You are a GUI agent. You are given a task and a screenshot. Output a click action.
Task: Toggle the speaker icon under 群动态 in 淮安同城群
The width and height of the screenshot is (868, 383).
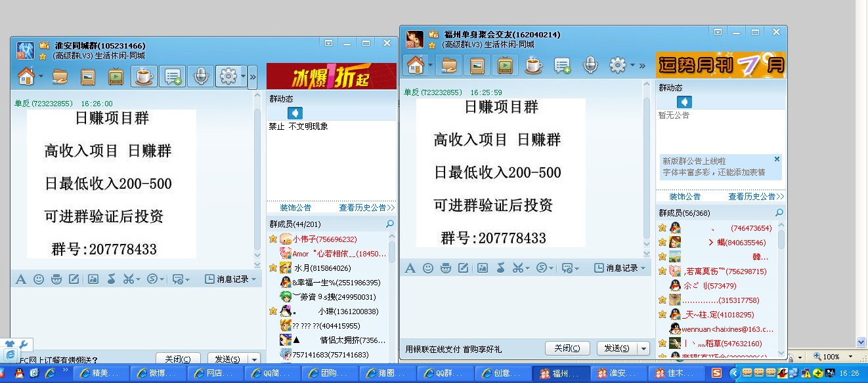[295, 113]
